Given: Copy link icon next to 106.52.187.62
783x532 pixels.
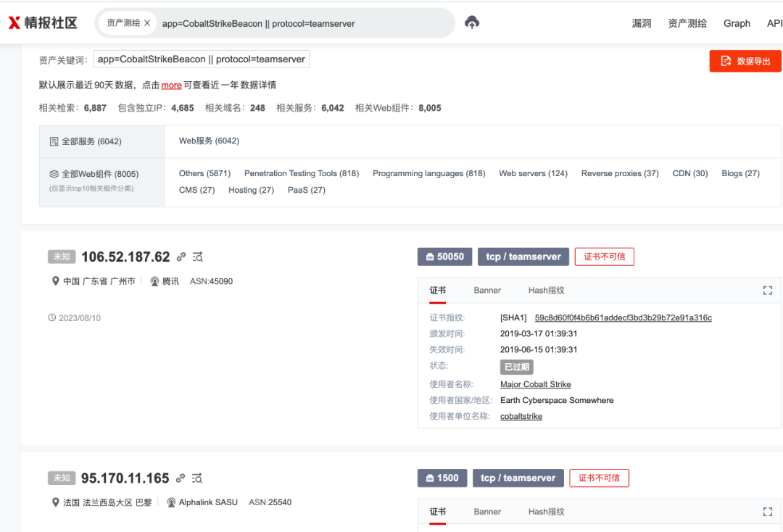Looking at the screenshot, I should point(181,257).
